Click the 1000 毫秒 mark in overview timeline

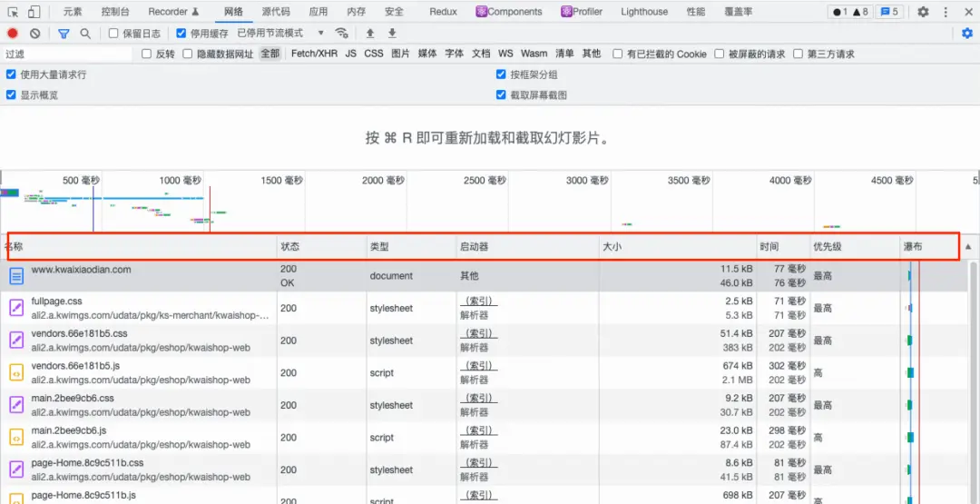[x=181, y=180]
